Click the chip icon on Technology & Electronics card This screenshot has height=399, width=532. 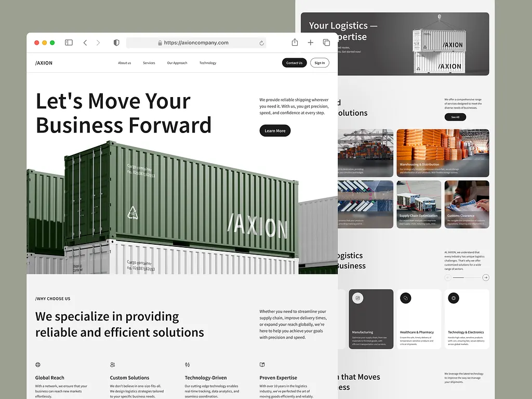pyautogui.click(x=453, y=298)
